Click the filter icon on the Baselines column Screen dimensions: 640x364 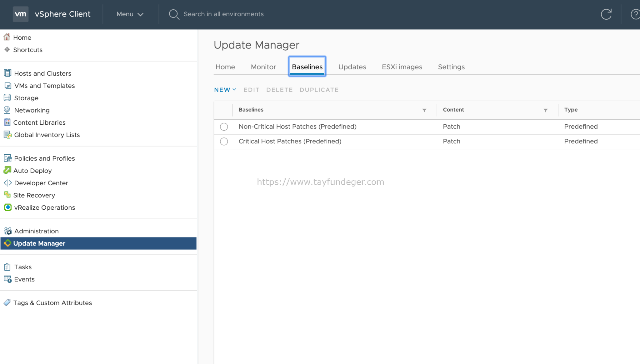click(424, 110)
